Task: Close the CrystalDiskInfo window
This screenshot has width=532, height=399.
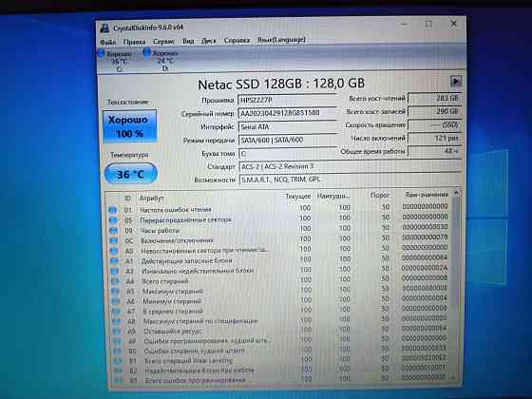Action: pyautogui.click(x=454, y=24)
